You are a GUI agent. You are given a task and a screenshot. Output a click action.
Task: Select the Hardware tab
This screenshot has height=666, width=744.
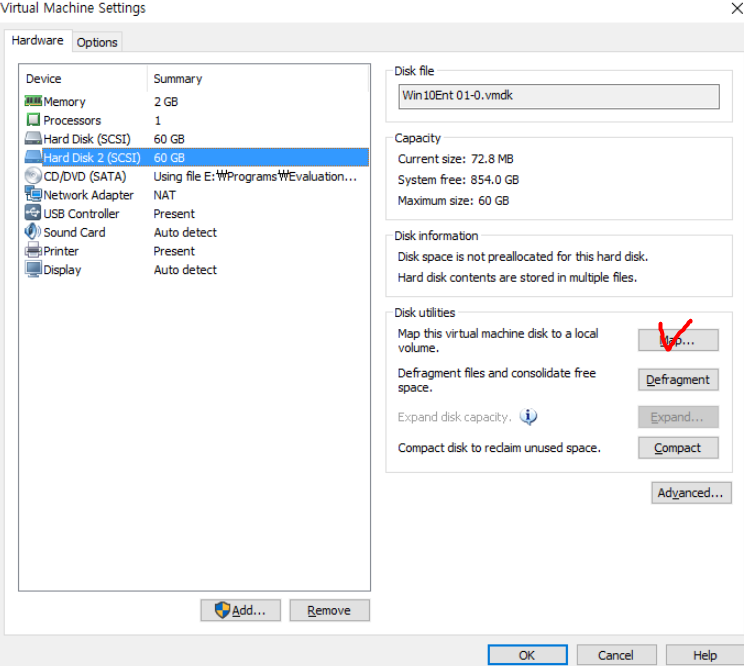[x=37, y=40]
